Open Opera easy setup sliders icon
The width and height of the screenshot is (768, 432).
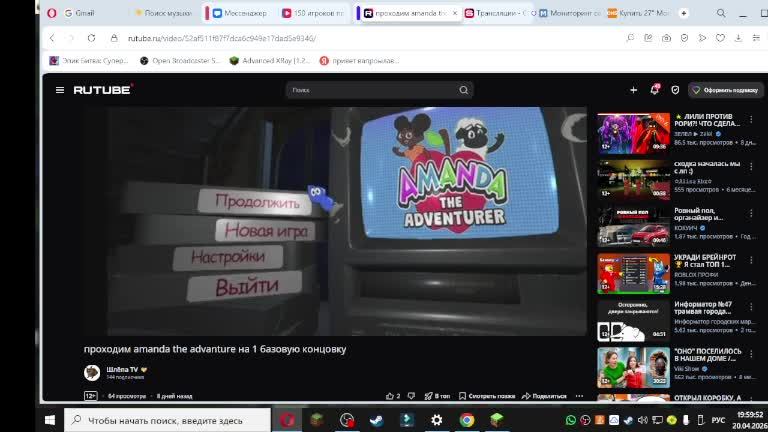pyautogui.click(x=756, y=38)
